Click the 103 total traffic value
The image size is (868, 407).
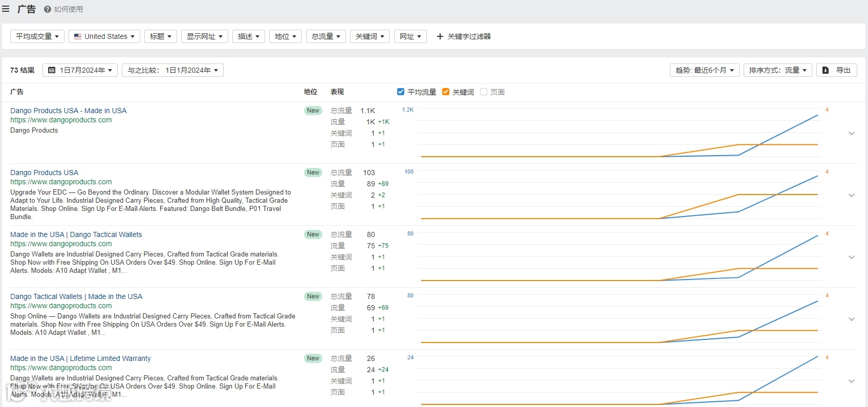coord(369,173)
